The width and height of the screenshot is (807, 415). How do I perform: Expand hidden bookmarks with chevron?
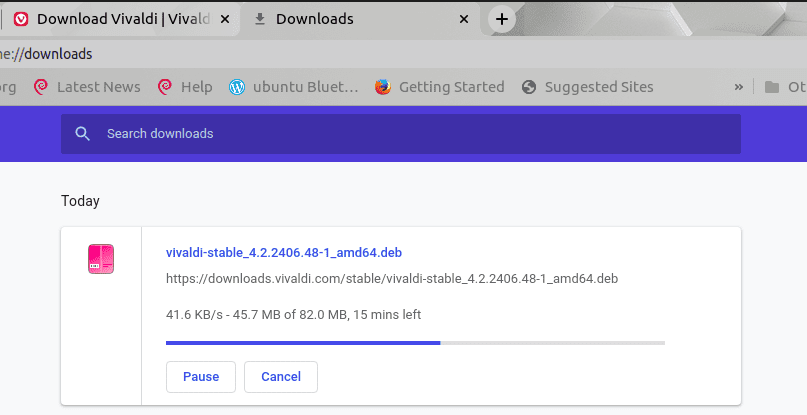(739, 87)
